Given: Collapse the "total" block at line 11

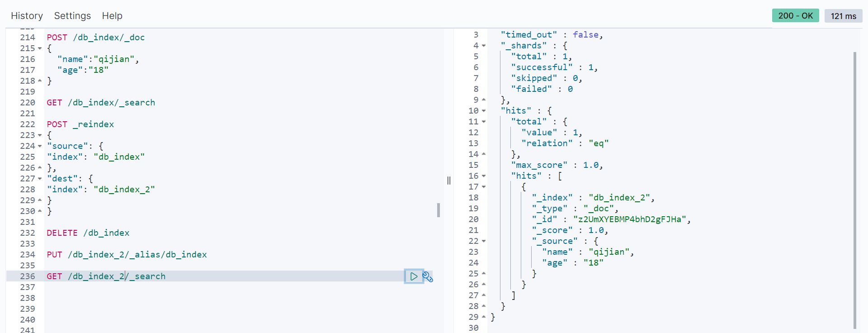Looking at the screenshot, I should pyautogui.click(x=484, y=122).
